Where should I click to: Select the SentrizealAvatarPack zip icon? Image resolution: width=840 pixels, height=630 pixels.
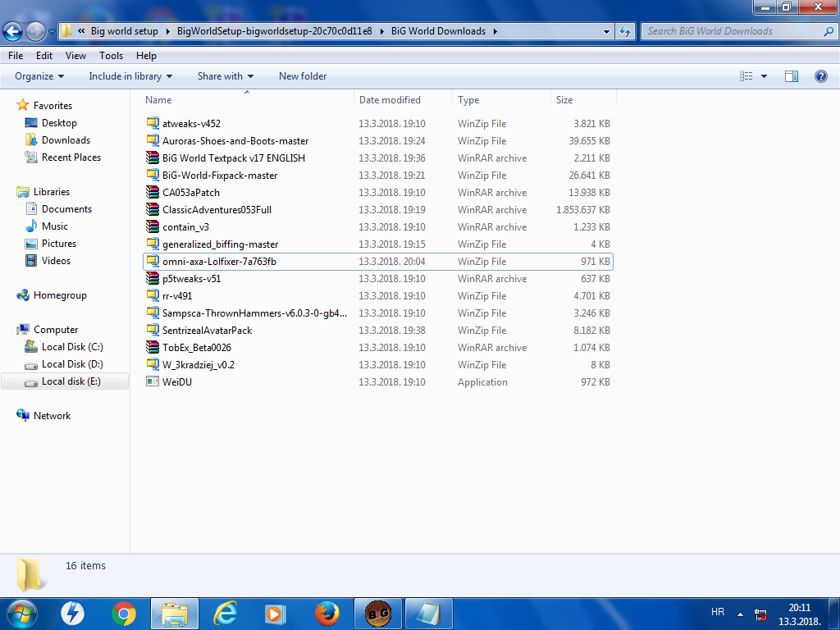click(x=153, y=330)
